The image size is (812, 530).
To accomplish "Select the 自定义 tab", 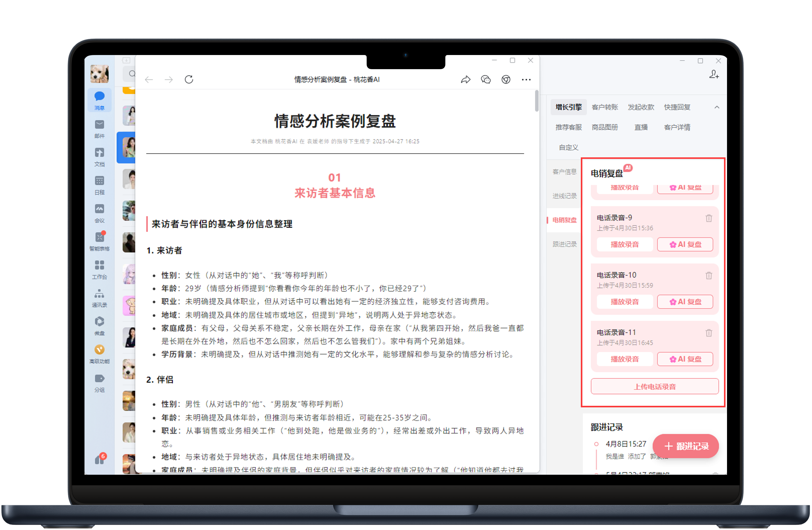I will (568, 148).
